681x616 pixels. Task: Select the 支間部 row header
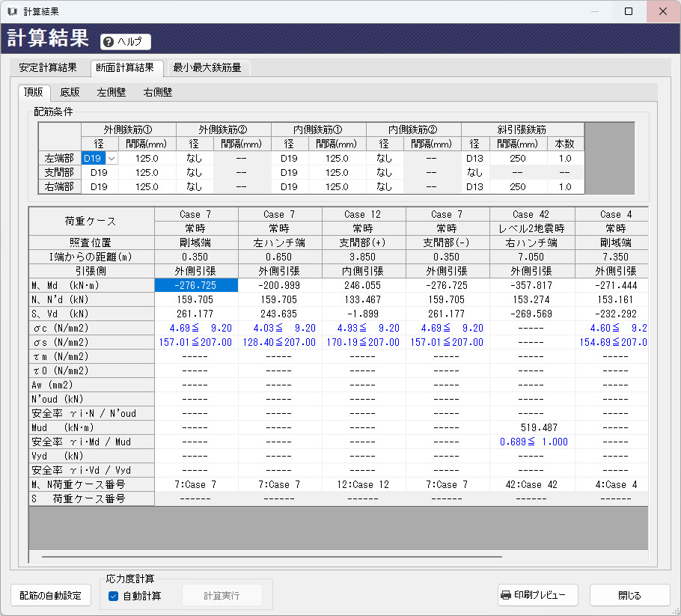coord(60,173)
